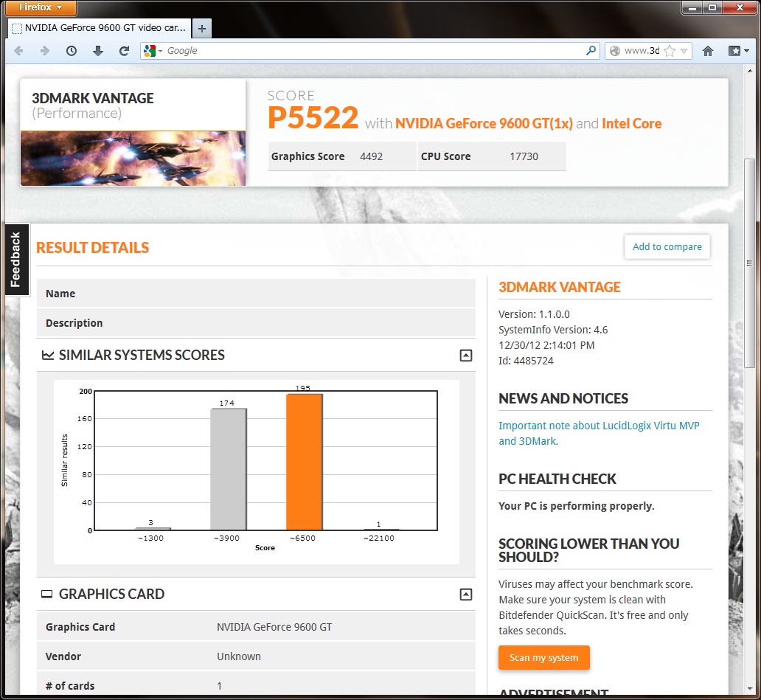Click the # of cards row label
Screen dimensions: 761x700
(70, 686)
